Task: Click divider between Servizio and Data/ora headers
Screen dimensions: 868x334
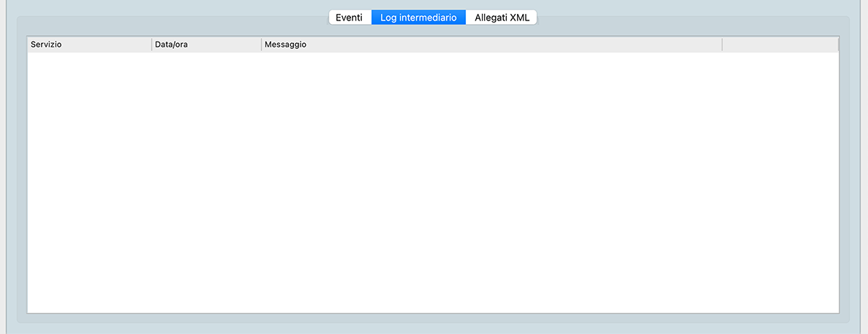Action: [x=151, y=45]
